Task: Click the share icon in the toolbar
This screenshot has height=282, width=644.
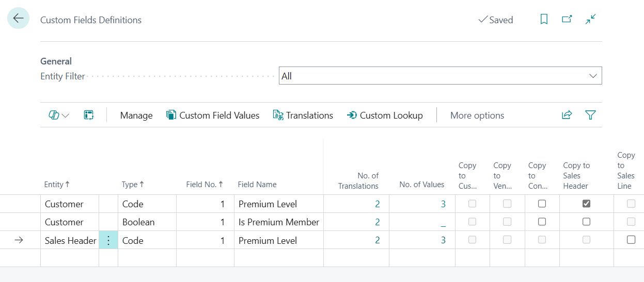Action: (567, 115)
